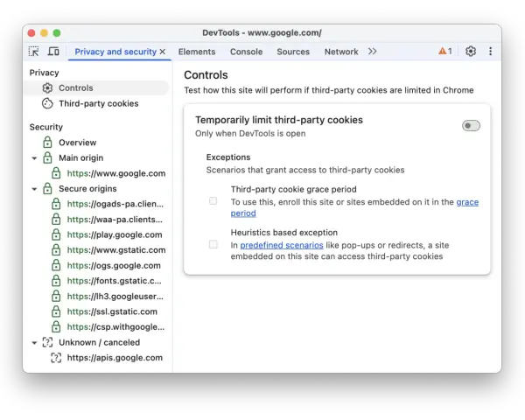The width and height of the screenshot is (525, 420).
Task: Click lock icon next to play.google.com
Action: (x=56, y=234)
